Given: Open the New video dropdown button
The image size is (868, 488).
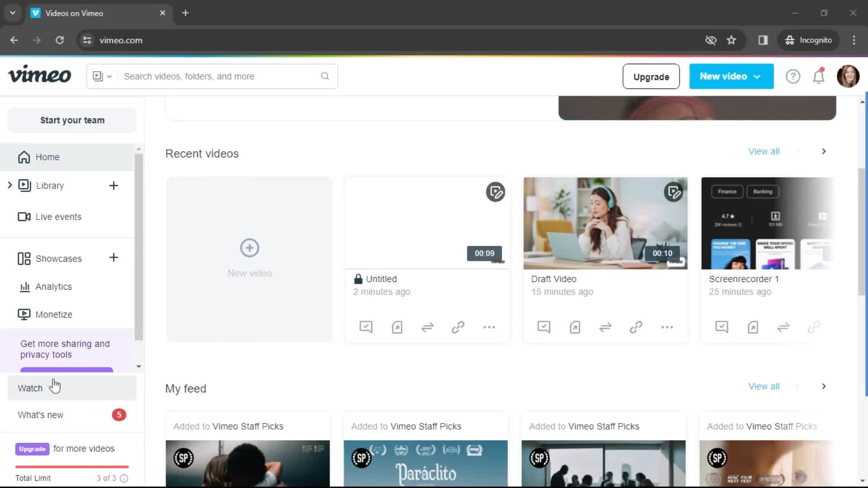Looking at the screenshot, I should [731, 76].
